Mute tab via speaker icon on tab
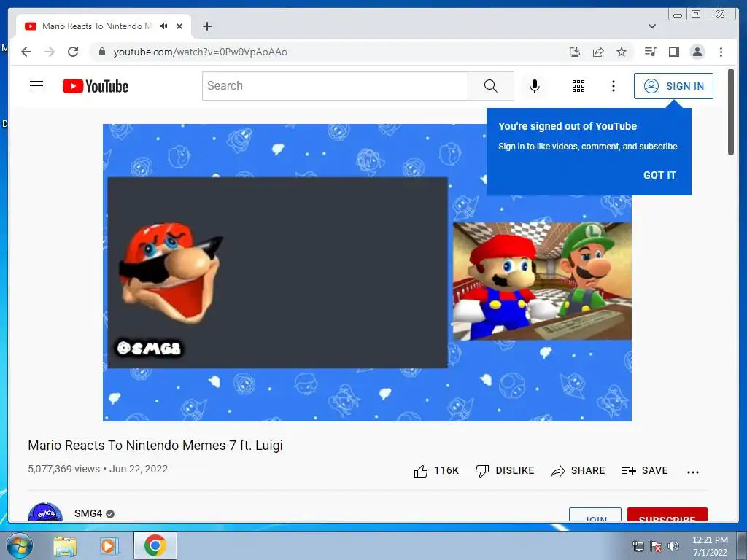747x560 pixels. pyautogui.click(x=164, y=26)
